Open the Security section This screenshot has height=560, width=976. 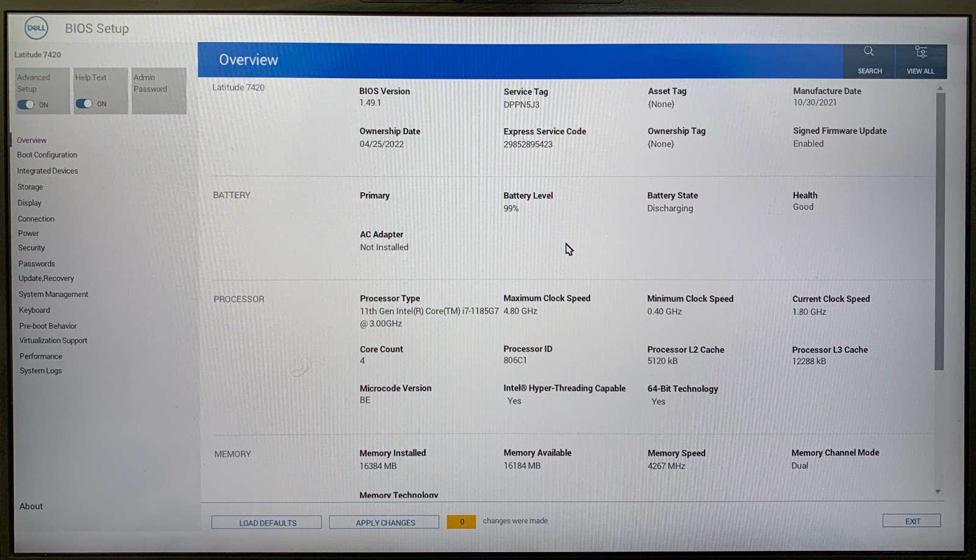click(32, 248)
